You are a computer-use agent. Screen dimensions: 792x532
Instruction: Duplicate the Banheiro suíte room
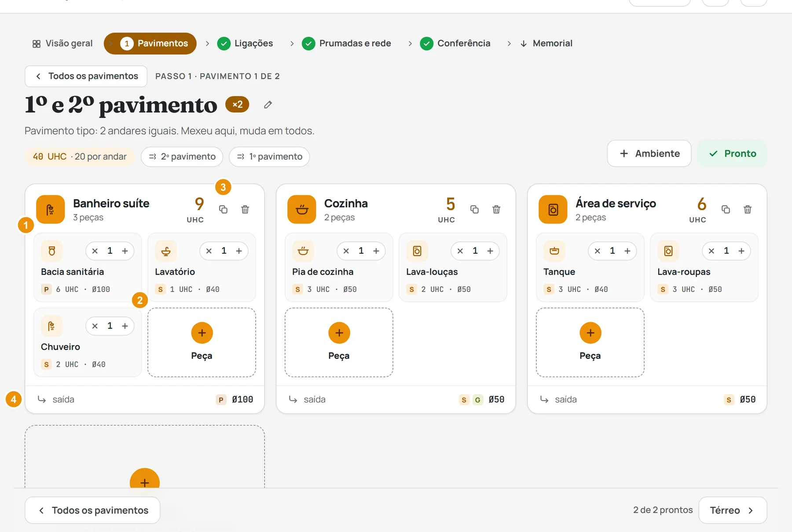pyautogui.click(x=223, y=209)
